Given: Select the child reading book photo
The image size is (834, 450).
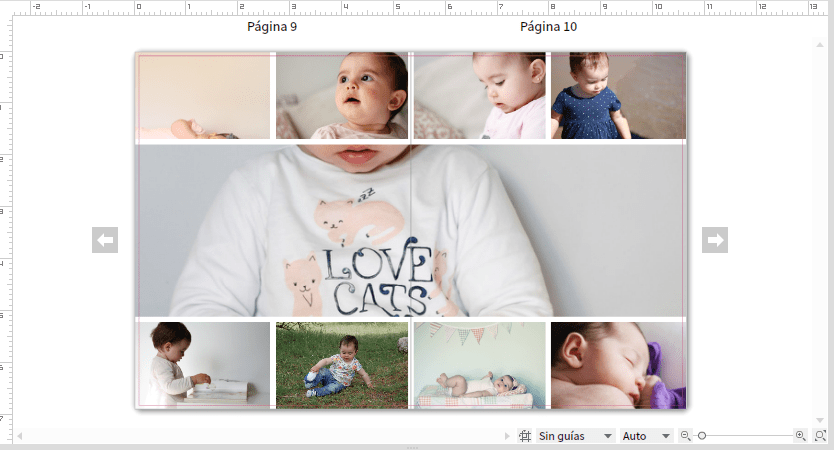Looking at the screenshot, I should coord(203,365).
